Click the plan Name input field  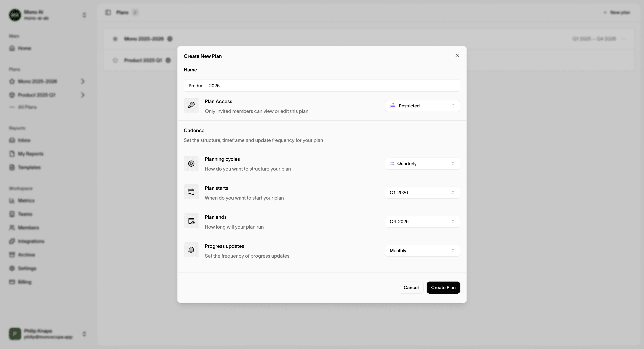(x=321, y=86)
